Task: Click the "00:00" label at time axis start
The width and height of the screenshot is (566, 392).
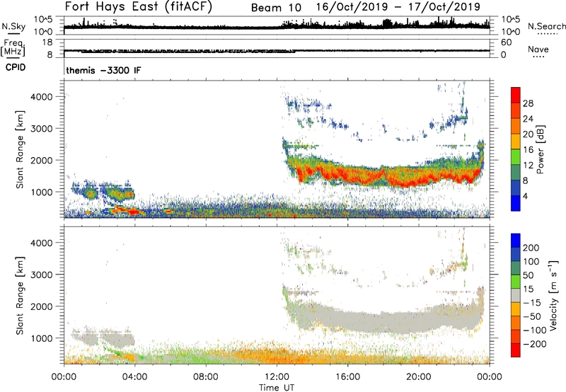Action: click(x=64, y=377)
